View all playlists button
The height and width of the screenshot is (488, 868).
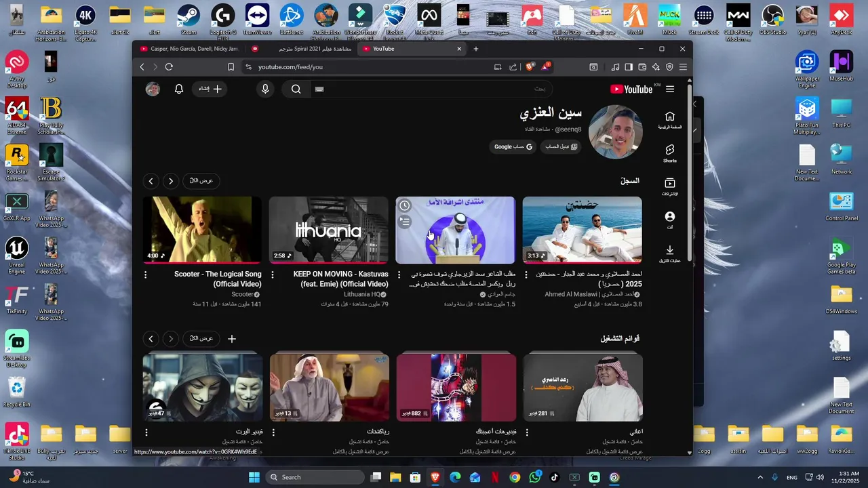(x=201, y=339)
